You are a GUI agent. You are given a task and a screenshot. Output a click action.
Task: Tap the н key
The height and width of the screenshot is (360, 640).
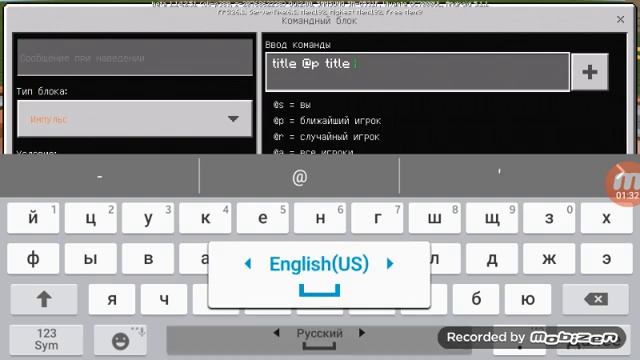[320, 218]
